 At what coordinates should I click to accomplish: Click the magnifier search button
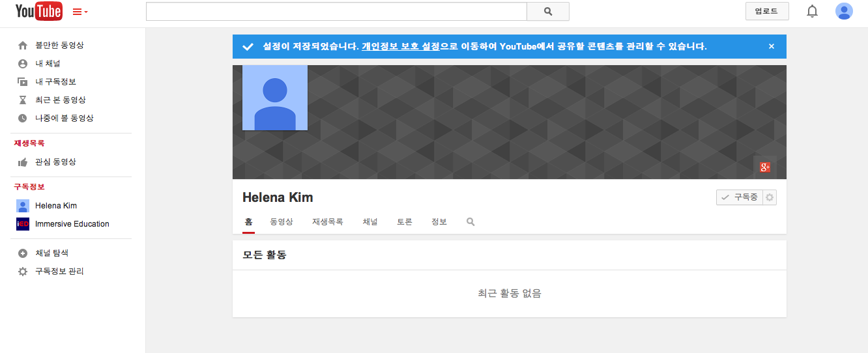[548, 11]
